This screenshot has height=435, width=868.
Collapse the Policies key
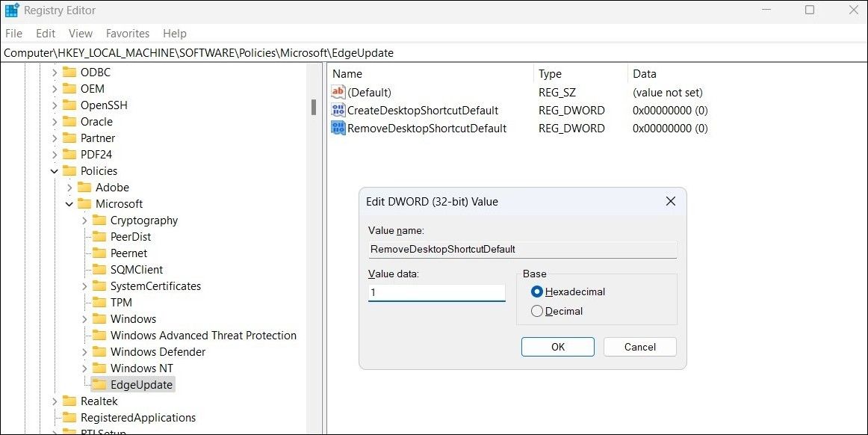tap(54, 170)
